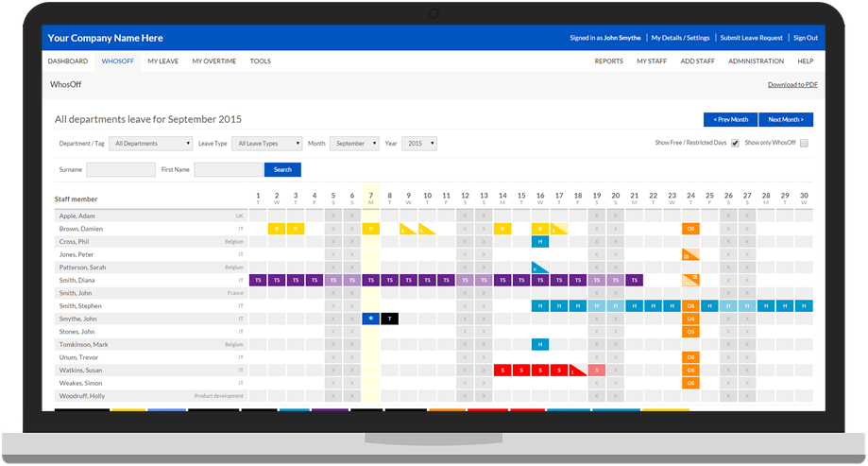Click the First Name input field
This screenshot has height=466, width=868.
229,169
